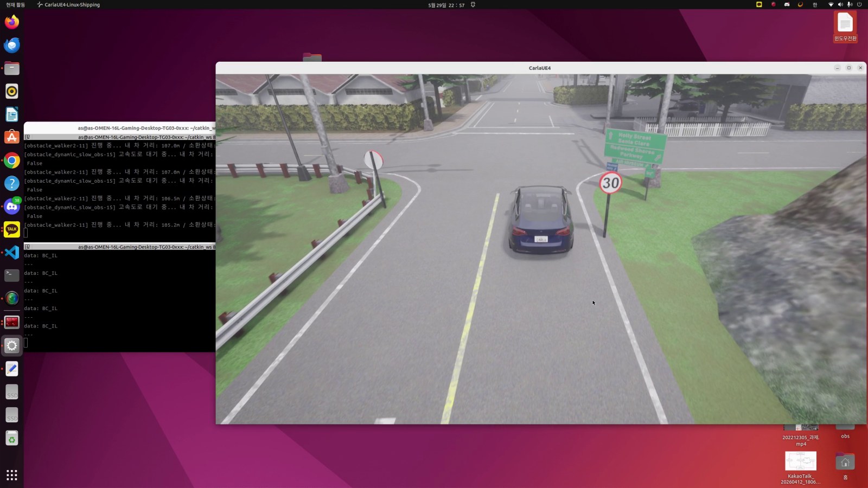Open the KakaoTalk_20260412 image on desktop
Viewport: 868px width, 488px height.
(801, 468)
